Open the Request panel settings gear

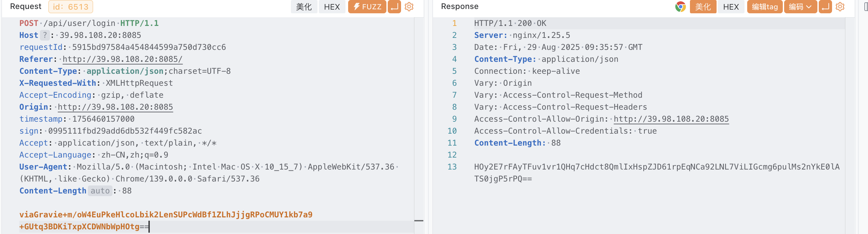[x=409, y=7]
